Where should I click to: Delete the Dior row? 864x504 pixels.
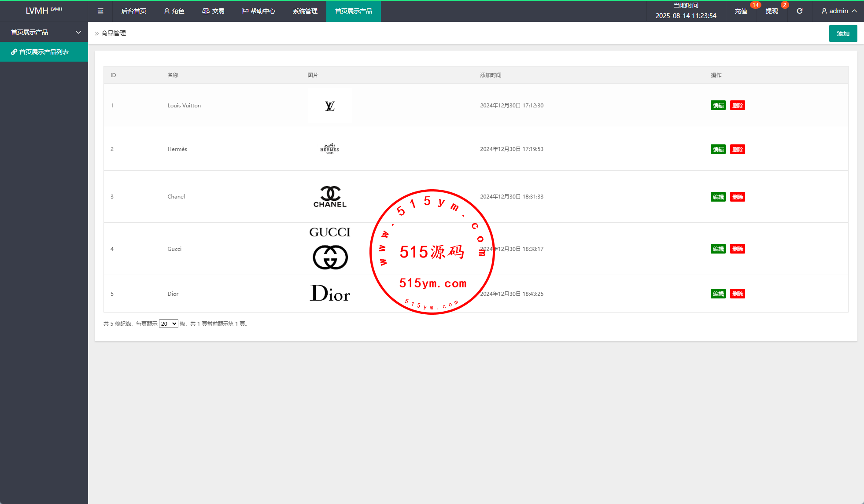737,294
